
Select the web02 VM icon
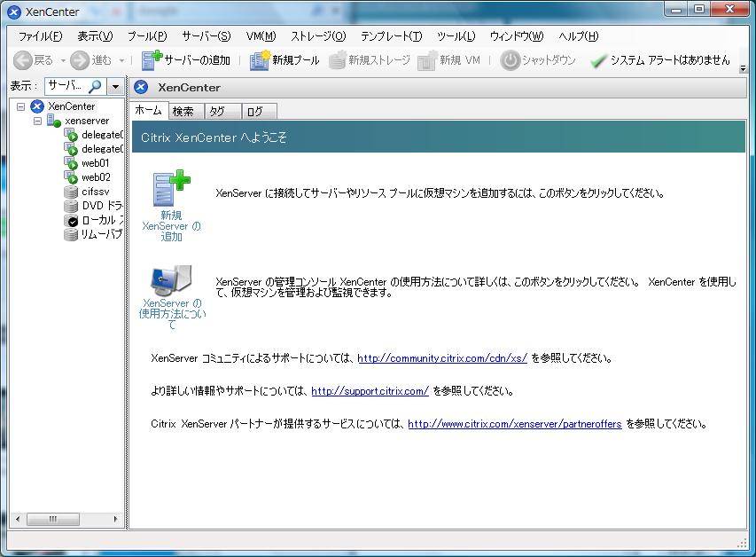point(71,177)
